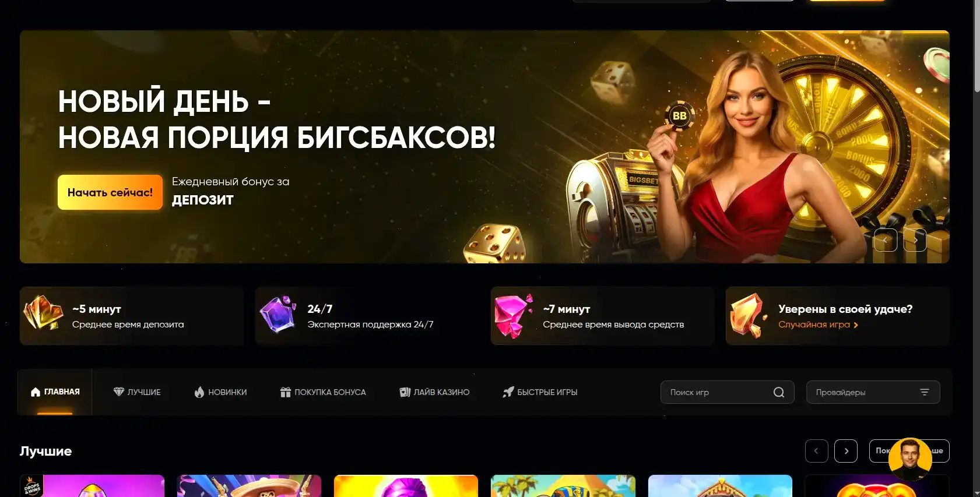
Task: Select the Покупка бонуса tab
Action: click(x=323, y=392)
